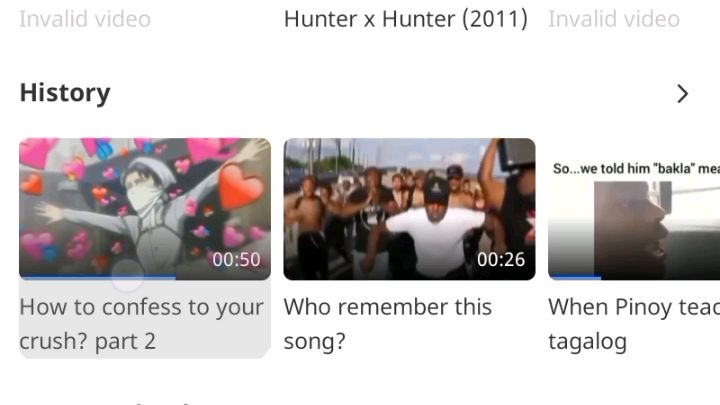This screenshot has width=720, height=405.
Task: Click the 'So...we told him bakla' caption
Action: point(636,169)
